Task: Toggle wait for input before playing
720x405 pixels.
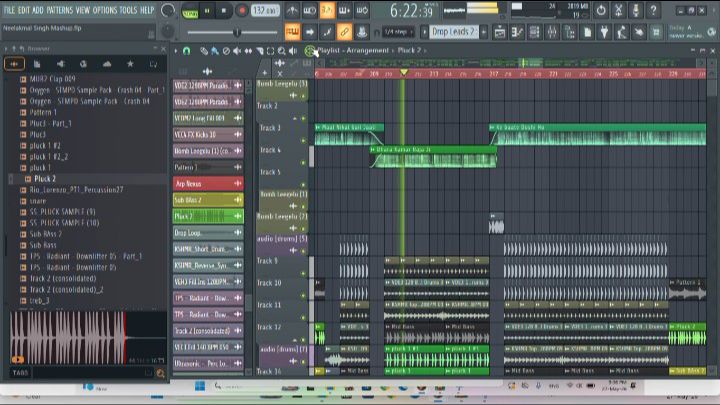Action: click(x=309, y=10)
